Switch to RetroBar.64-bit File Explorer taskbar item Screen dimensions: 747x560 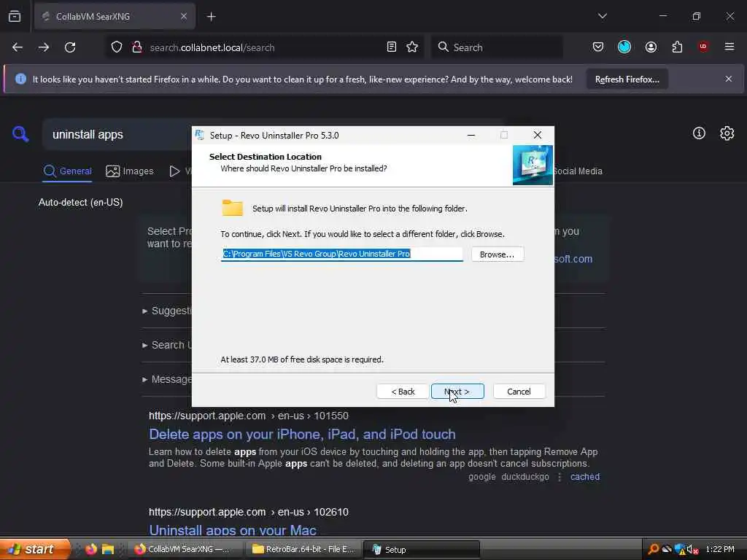click(304, 549)
